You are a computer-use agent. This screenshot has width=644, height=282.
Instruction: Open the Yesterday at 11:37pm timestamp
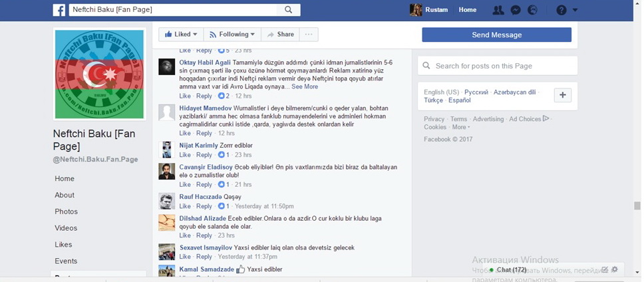click(x=247, y=257)
